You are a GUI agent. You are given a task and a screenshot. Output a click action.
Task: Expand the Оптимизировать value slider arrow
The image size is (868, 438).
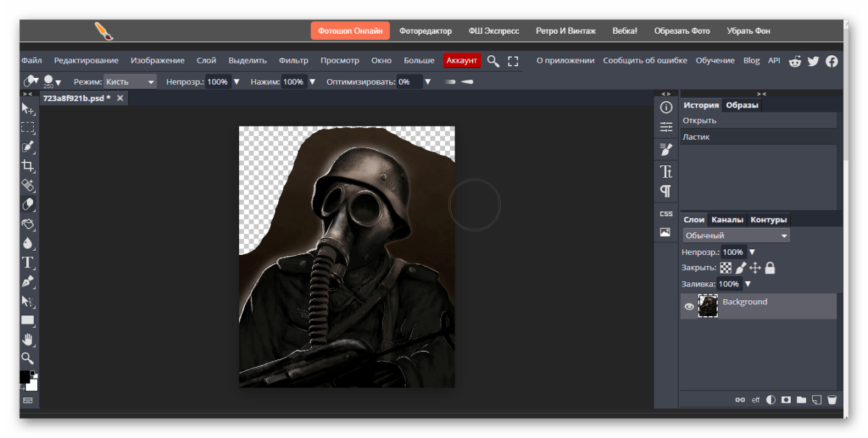pos(427,82)
